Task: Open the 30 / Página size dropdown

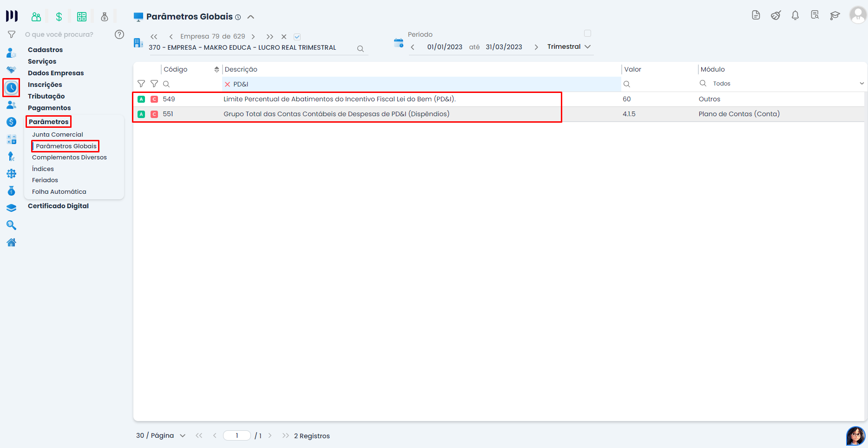Action: click(x=161, y=435)
